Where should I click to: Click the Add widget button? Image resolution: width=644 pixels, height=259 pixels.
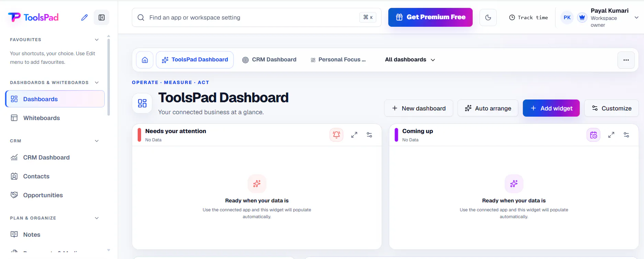551,108
